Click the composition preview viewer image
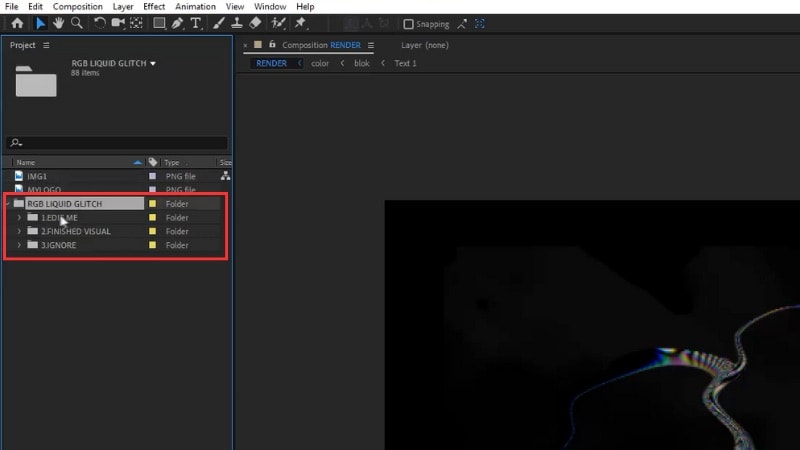This screenshot has width=800, height=450. (x=592, y=325)
